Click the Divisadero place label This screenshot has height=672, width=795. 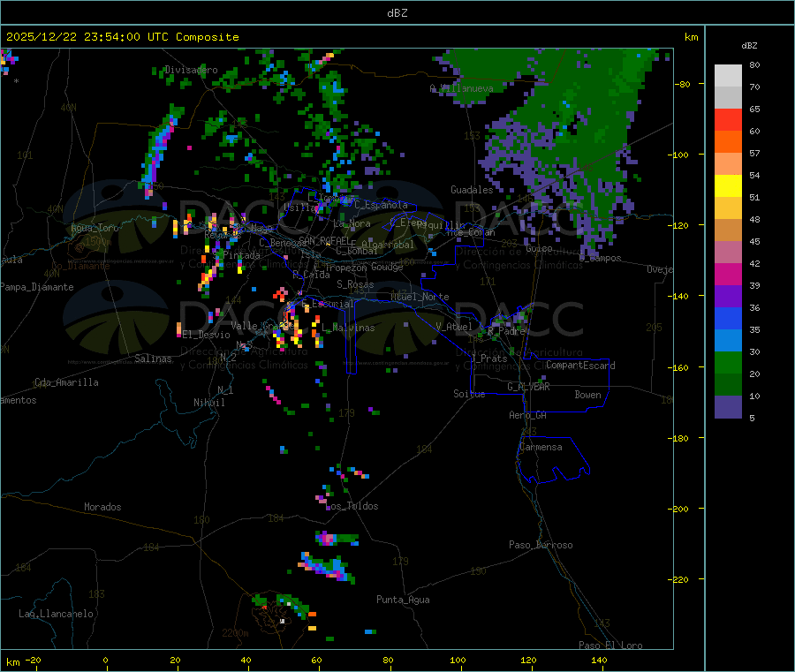[x=191, y=70]
